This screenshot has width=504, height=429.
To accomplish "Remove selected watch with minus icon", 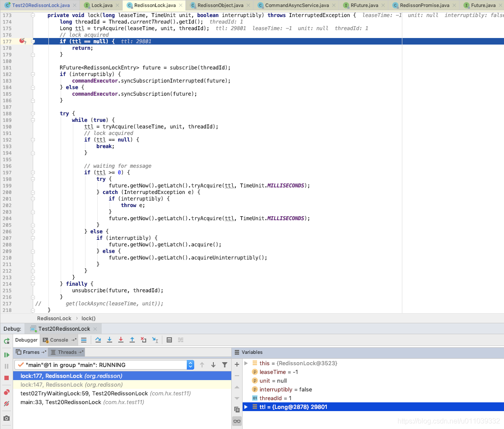I will (237, 376).
